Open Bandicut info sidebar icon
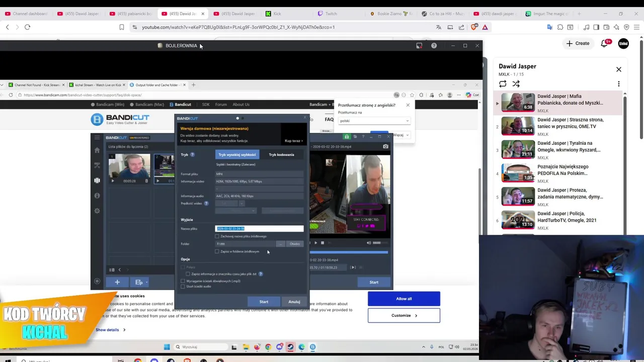Viewport: 644px width, 362px height. click(x=97, y=196)
